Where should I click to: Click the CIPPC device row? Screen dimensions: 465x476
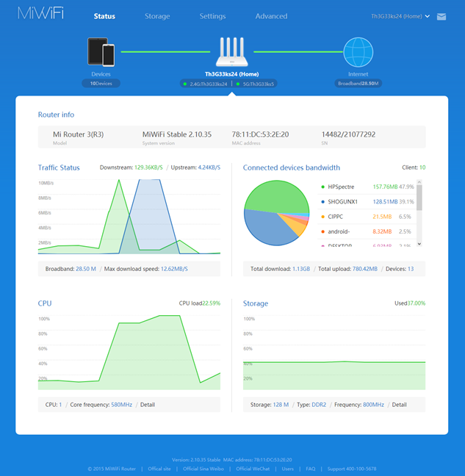[367, 217]
